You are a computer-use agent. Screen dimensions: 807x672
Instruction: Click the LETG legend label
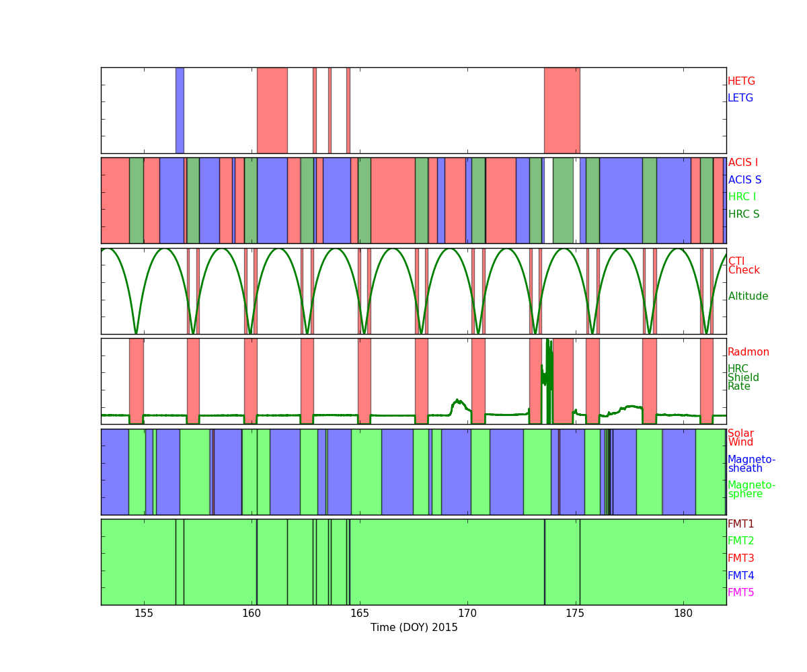point(740,98)
